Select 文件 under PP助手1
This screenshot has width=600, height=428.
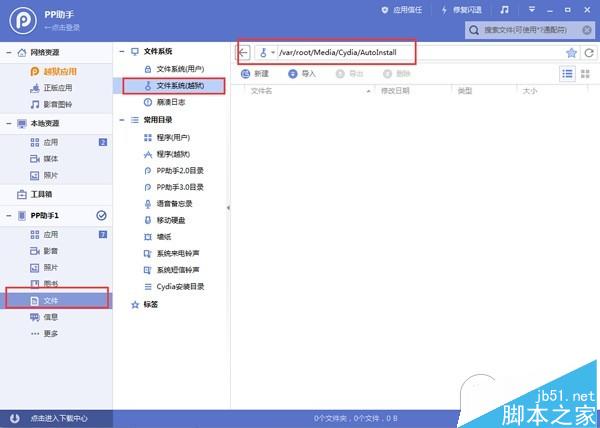click(x=56, y=301)
